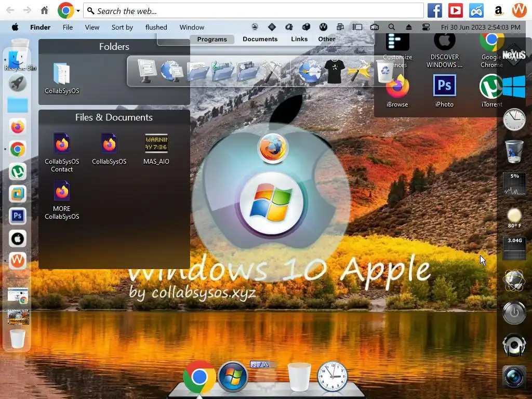532x399 pixels.
Task: Open the black t-shirt icon in Programs shelf
Action: (x=335, y=71)
